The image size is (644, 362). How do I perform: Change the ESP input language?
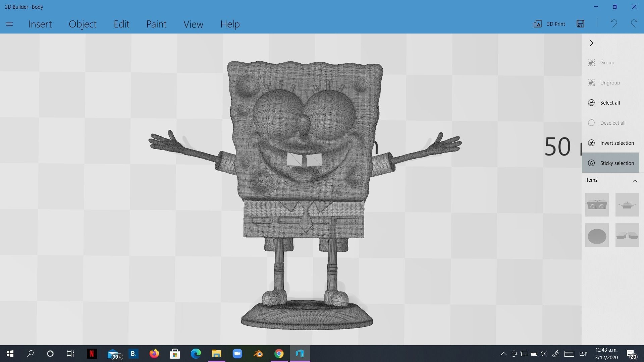pyautogui.click(x=583, y=354)
